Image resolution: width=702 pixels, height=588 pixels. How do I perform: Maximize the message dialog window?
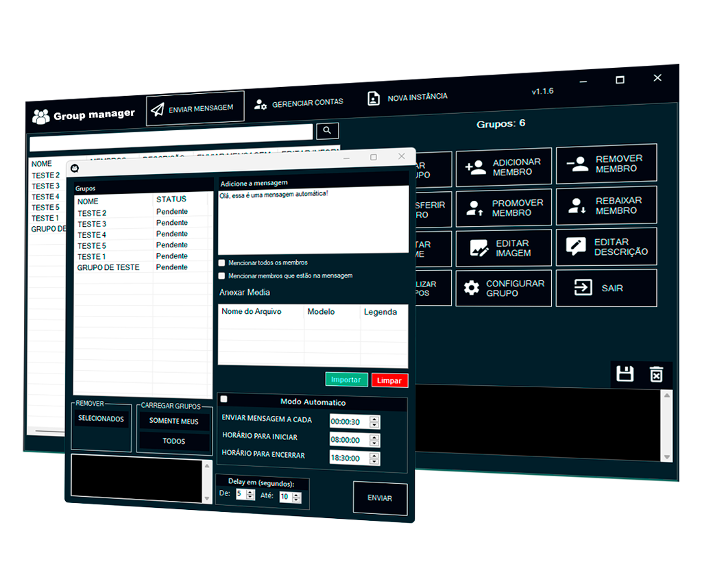[x=374, y=157]
